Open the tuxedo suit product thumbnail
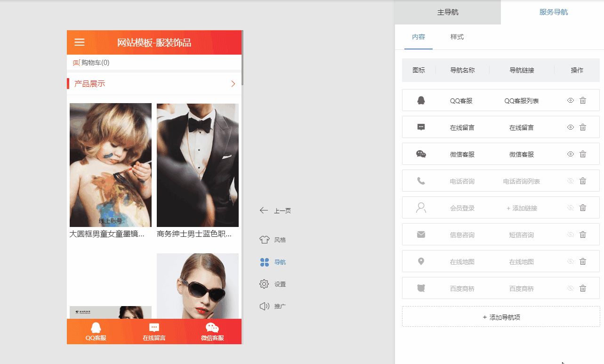Image resolution: width=604 pixels, height=364 pixels. [x=198, y=165]
